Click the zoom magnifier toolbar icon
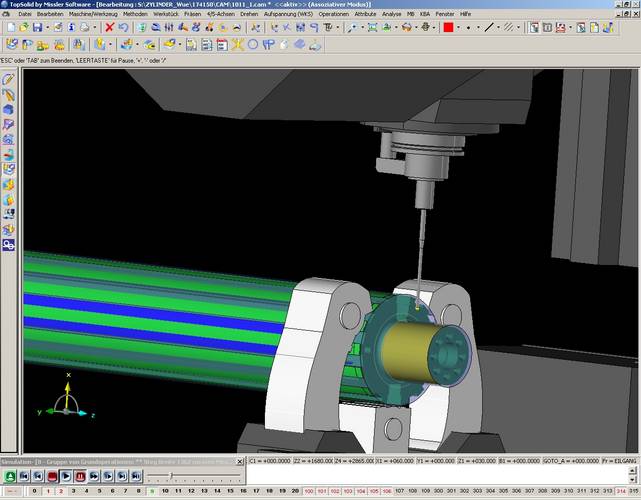 pyautogui.click(x=352, y=27)
